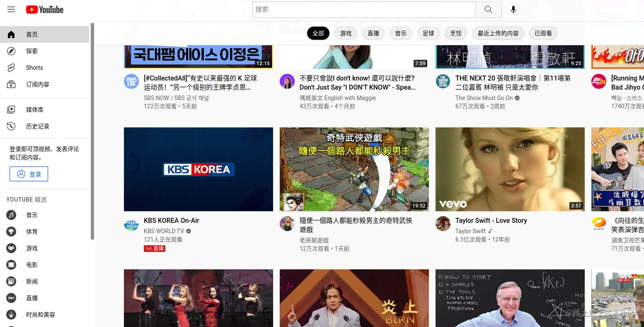Click the compass Explore icon

click(11, 51)
